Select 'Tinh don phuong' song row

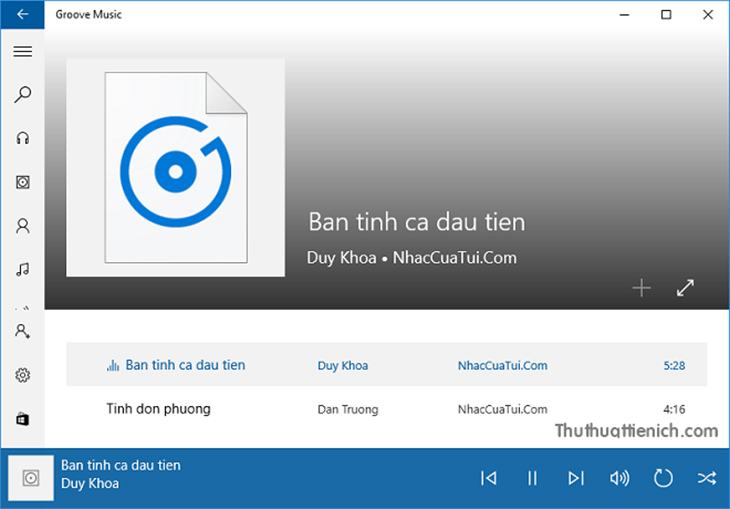click(x=386, y=409)
